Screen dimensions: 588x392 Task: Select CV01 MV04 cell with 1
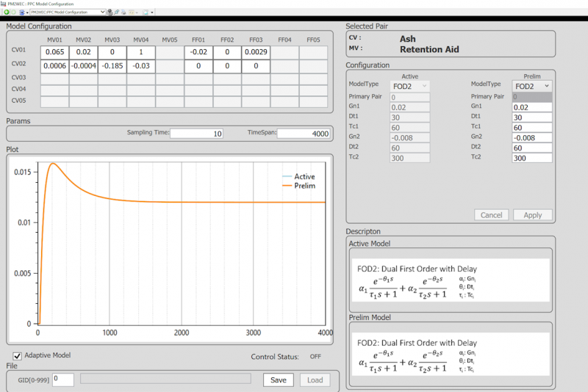141,52
